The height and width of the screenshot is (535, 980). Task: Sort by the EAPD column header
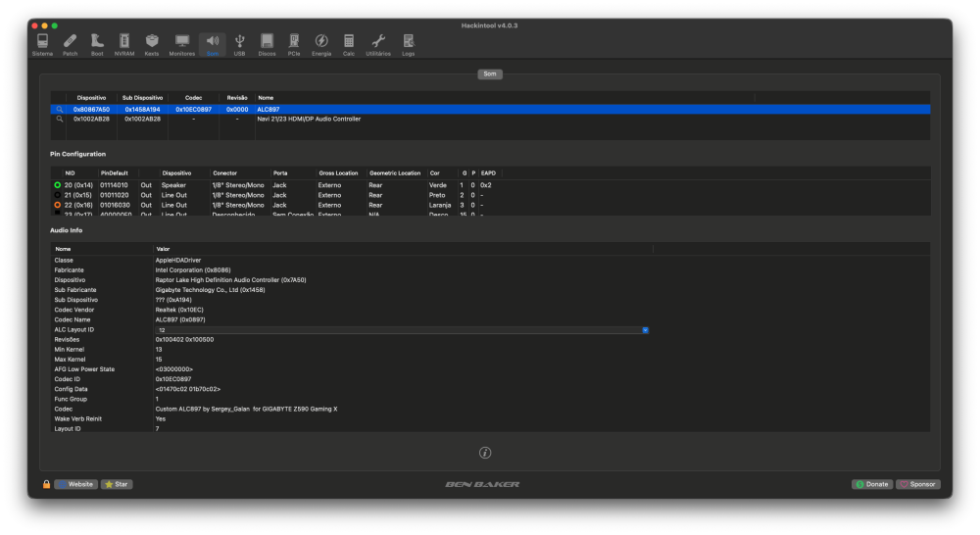pos(488,173)
